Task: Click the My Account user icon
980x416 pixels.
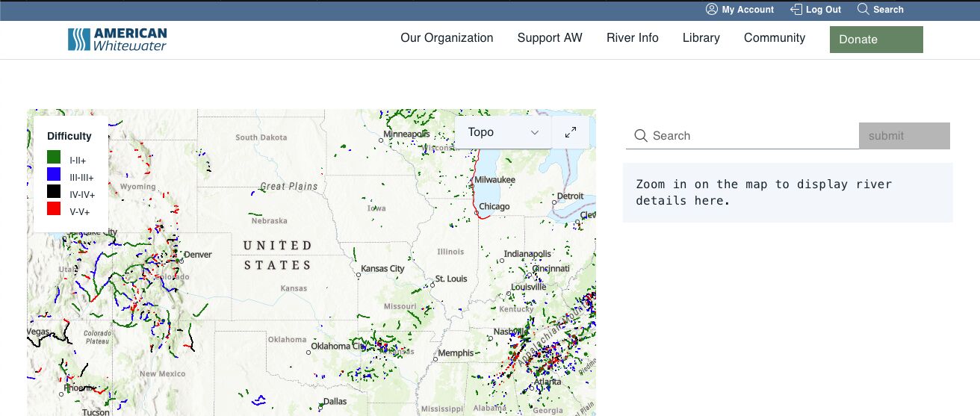Action: click(x=711, y=10)
